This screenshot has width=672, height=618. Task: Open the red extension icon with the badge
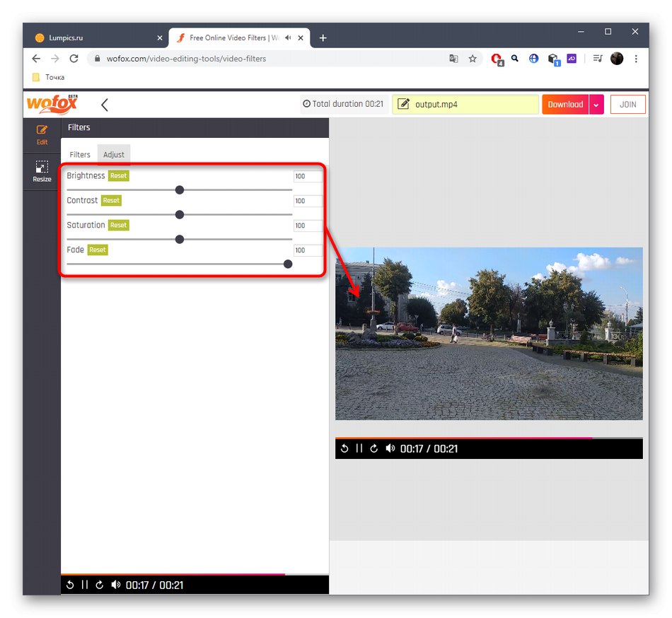point(497,59)
